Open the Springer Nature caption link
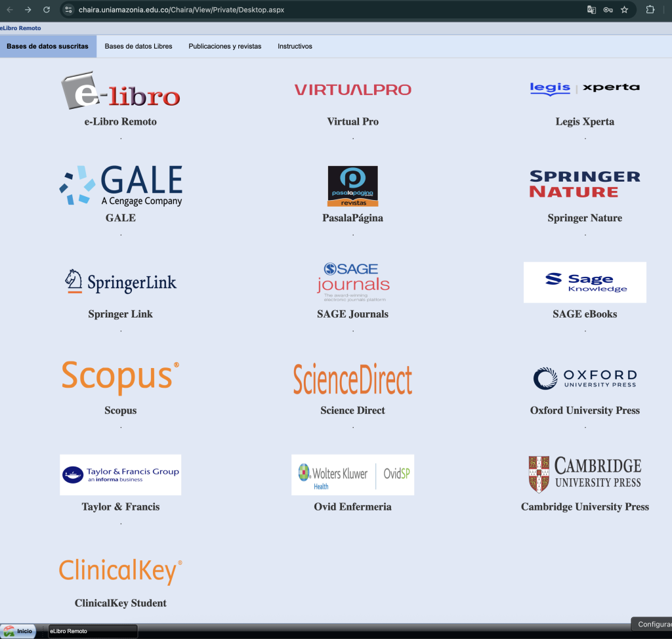This screenshot has height=639, width=672. (x=585, y=218)
